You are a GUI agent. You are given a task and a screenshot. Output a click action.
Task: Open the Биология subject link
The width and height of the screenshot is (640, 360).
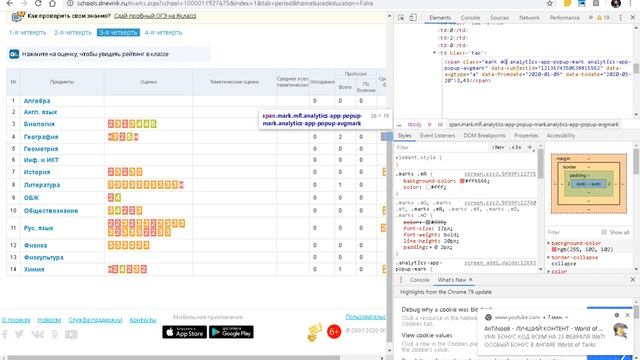pyautogui.click(x=39, y=124)
